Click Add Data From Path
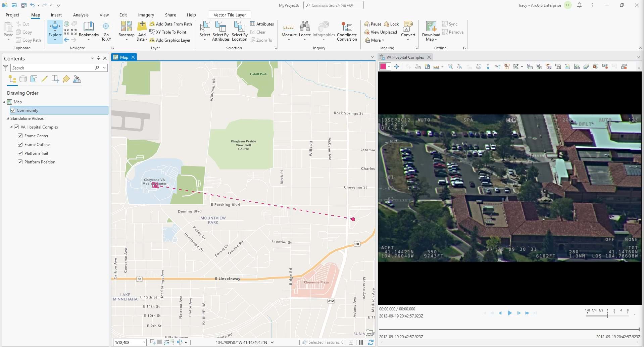The width and height of the screenshot is (644, 347). (171, 24)
